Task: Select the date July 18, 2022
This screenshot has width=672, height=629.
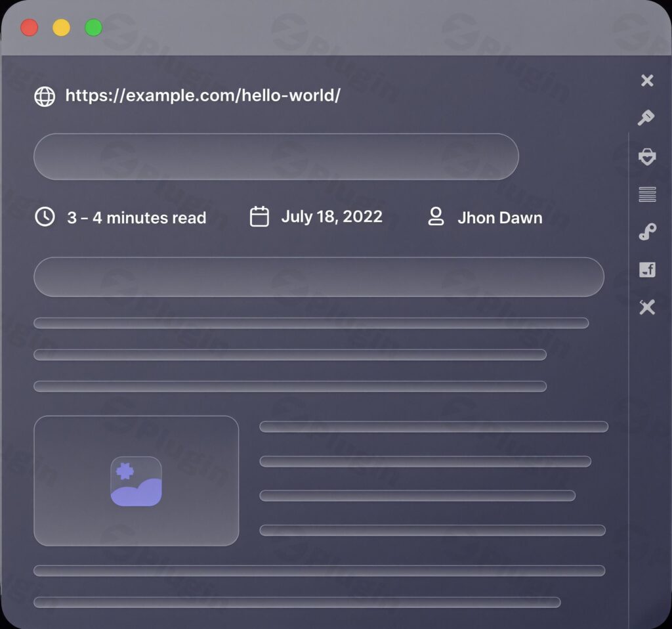Action: [332, 217]
